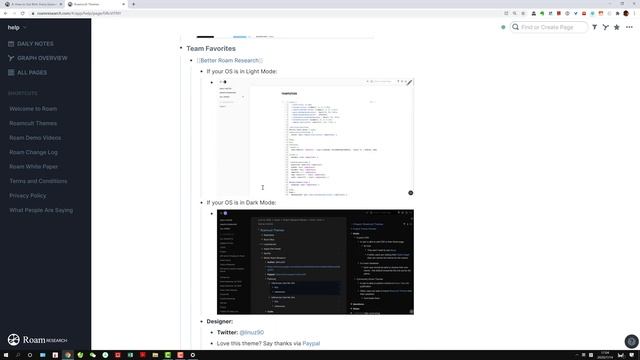
Task: Collapse the Better Roam Research bullet
Action: [x=191, y=60]
